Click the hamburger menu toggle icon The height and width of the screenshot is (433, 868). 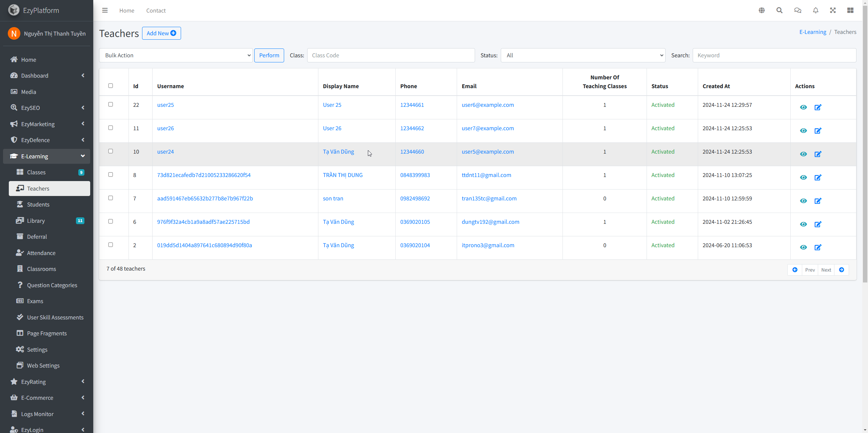click(105, 11)
